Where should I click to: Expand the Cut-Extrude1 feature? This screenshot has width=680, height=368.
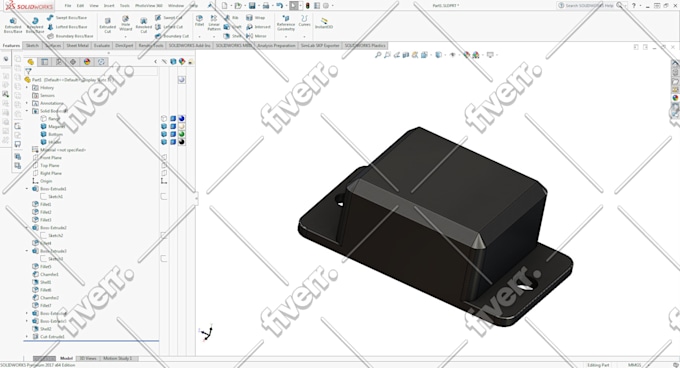(x=27, y=336)
